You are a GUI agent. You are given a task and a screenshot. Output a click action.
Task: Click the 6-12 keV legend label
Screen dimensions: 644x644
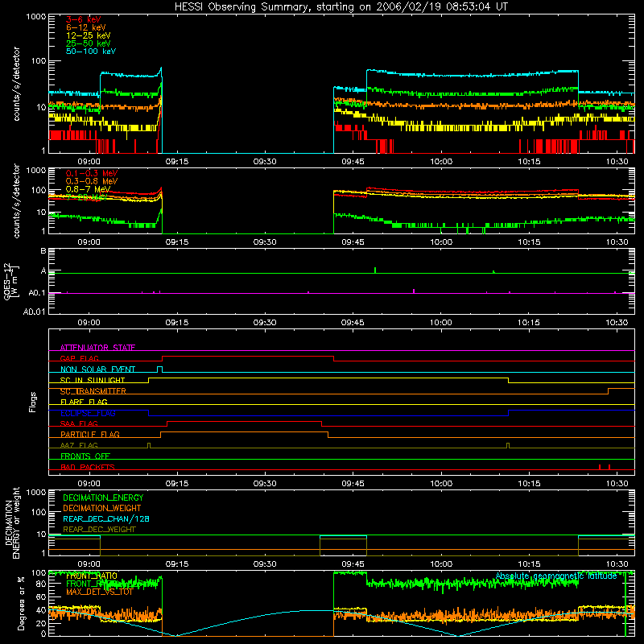[x=86, y=27]
